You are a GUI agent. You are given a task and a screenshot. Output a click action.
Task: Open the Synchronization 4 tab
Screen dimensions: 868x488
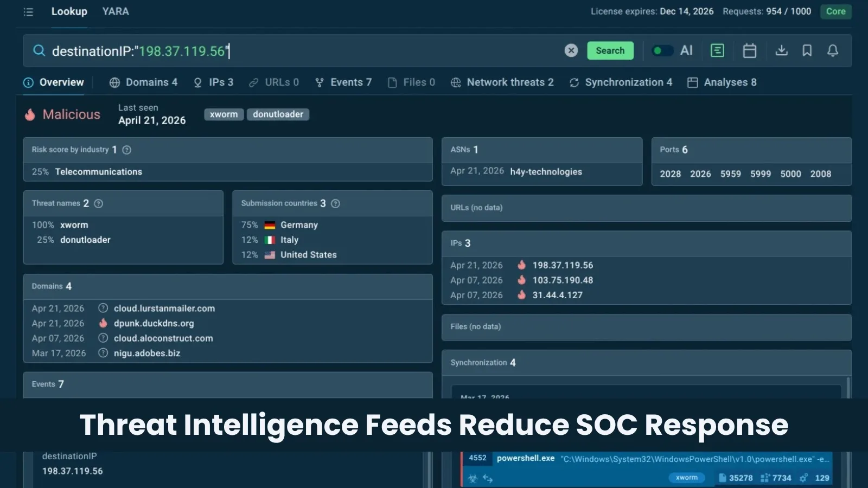pyautogui.click(x=621, y=82)
